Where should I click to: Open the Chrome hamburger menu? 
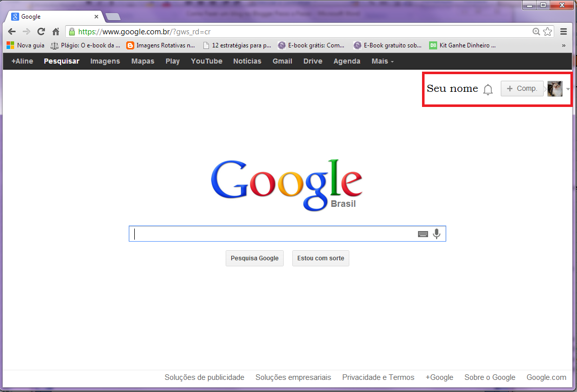563,32
